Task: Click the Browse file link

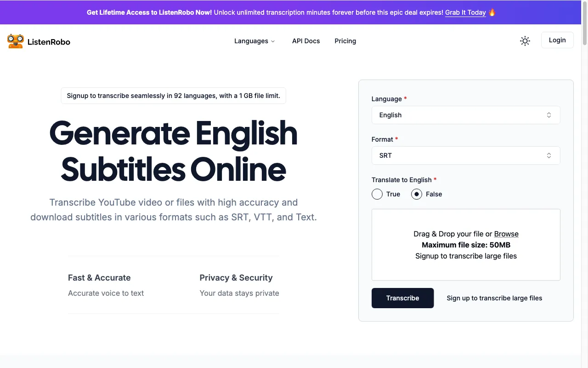Action: coord(506,234)
